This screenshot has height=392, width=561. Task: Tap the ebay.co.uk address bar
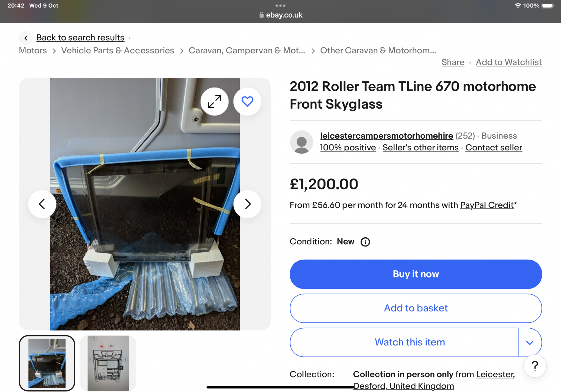click(x=281, y=15)
